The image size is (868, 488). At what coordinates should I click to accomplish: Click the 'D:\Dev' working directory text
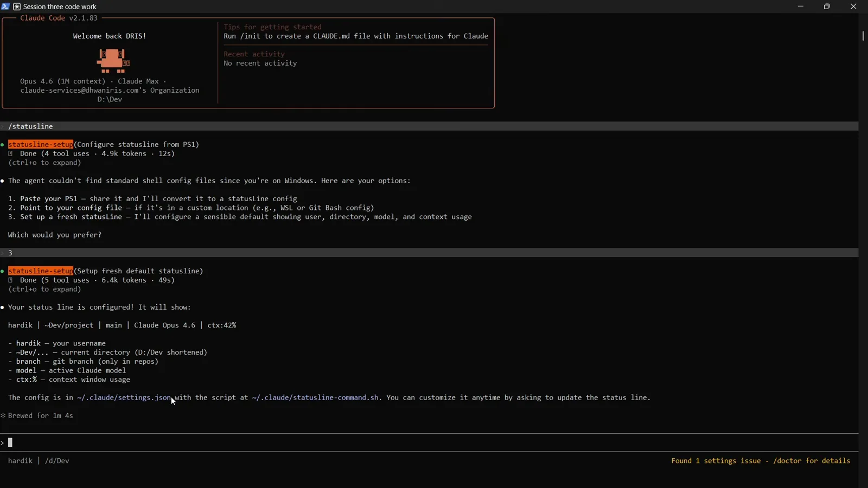coord(110,99)
